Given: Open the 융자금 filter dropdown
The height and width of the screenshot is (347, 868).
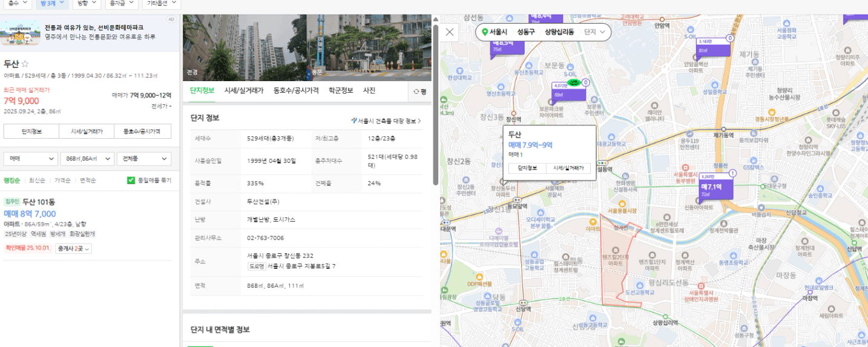Looking at the screenshot, I should [120, 4].
